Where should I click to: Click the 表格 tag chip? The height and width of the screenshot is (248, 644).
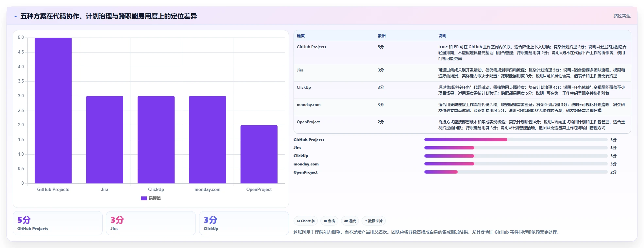click(329, 221)
